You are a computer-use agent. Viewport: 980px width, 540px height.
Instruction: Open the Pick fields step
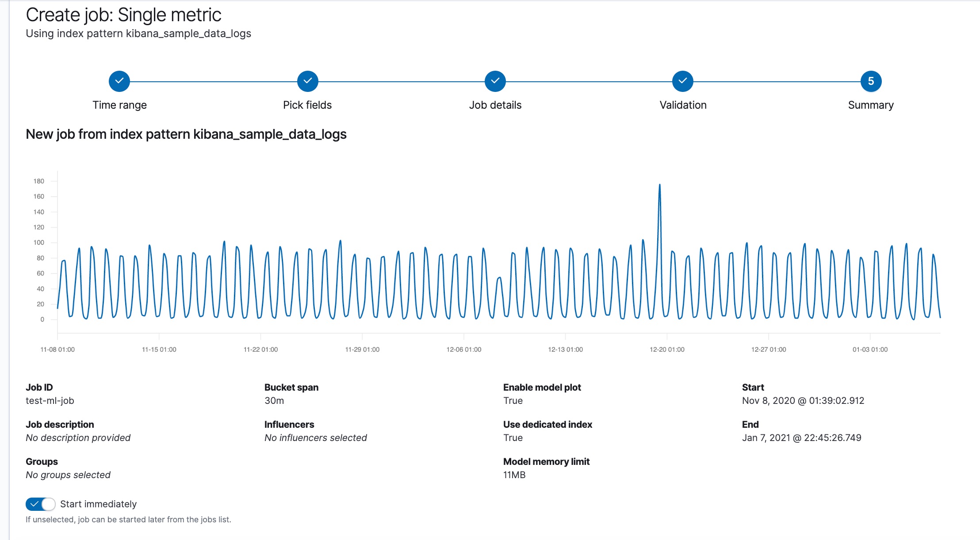pos(307,105)
